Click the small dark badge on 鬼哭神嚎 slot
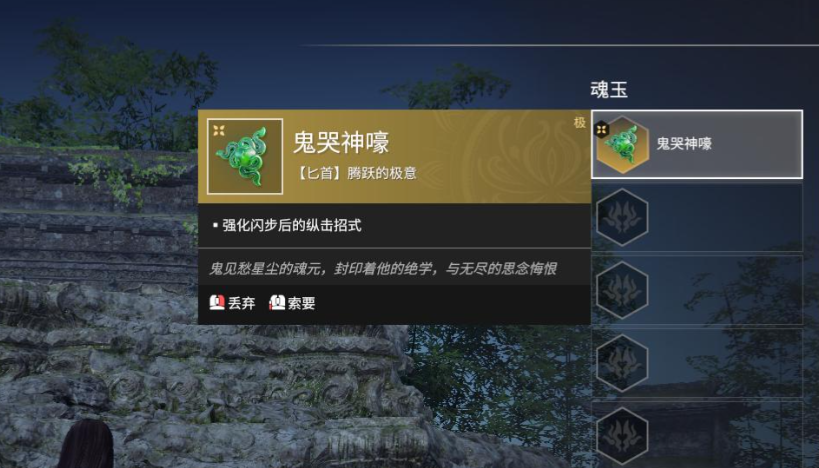The height and width of the screenshot is (468, 819). (x=602, y=129)
